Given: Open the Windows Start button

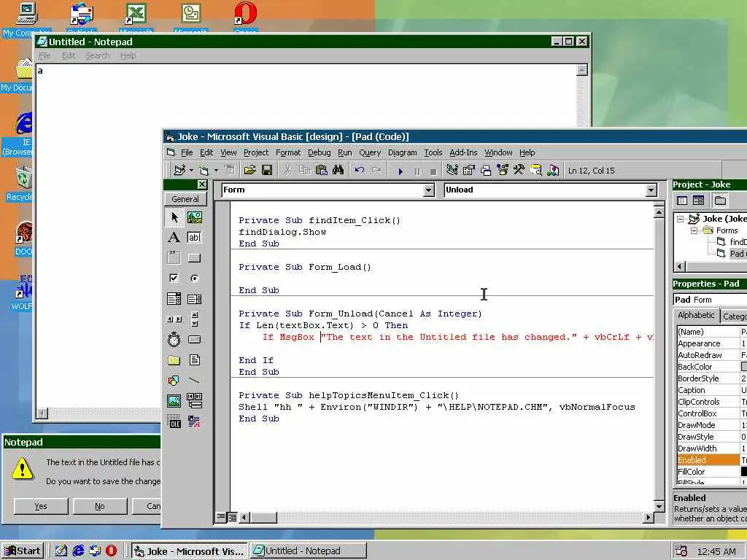Looking at the screenshot, I should (x=23, y=551).
